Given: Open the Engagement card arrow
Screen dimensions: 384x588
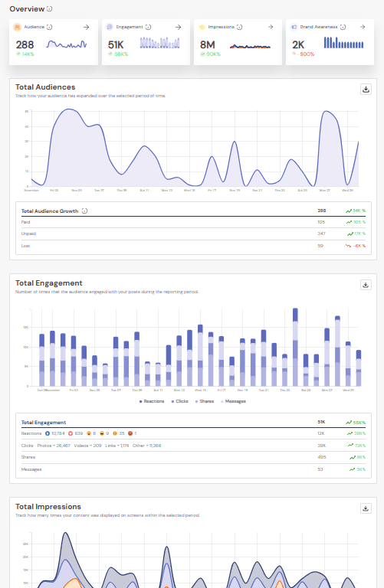Looking at the screenshot, I should 179,27.
